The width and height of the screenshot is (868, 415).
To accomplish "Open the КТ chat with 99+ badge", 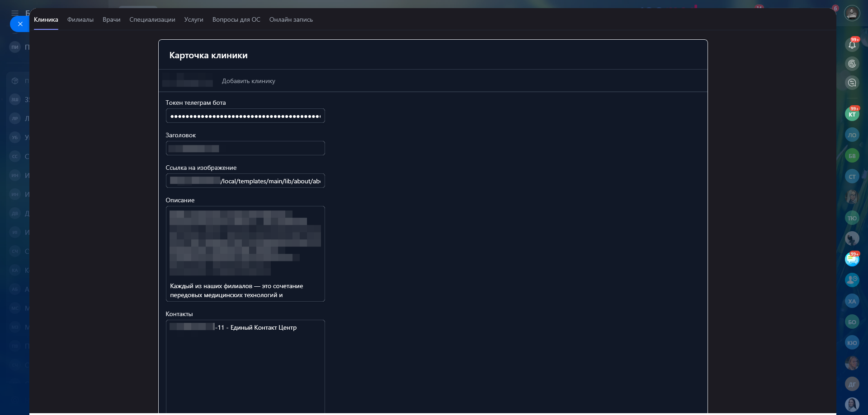I will click(x=852, y=114).
